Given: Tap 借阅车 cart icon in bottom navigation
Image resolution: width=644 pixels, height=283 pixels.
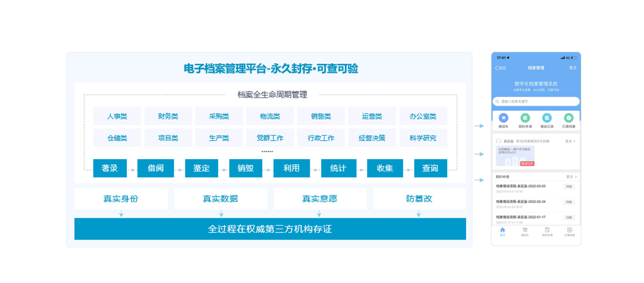Looking at the screenshot, I should tap(525, 230).
